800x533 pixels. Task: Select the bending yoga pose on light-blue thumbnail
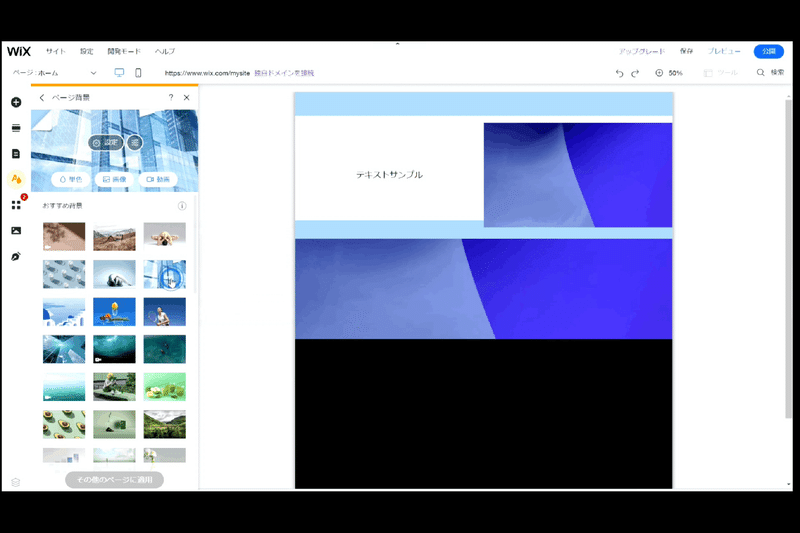pyautogui.click(x=114, y=274)
